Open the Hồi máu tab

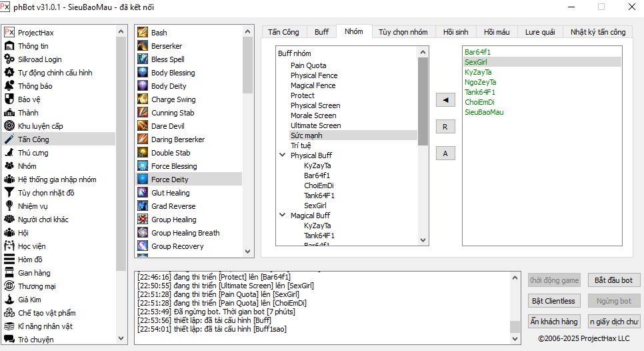coord(496,32)
